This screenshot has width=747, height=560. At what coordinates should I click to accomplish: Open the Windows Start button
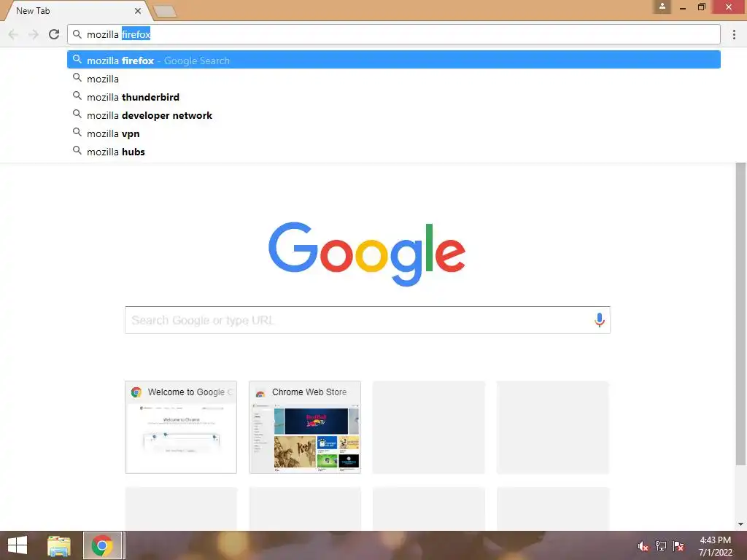18,545
